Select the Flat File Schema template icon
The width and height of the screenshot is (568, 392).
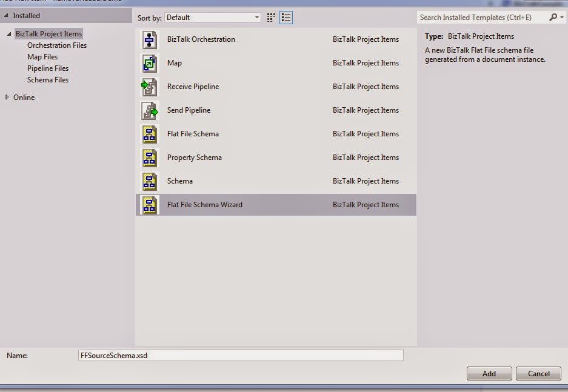click(x=149, y=134)
